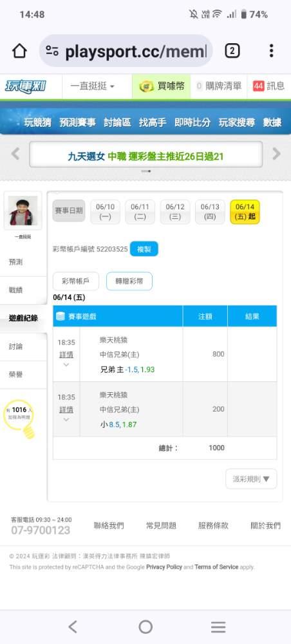Expand the first 18:35 game details chevron

[x=66, y=365]
